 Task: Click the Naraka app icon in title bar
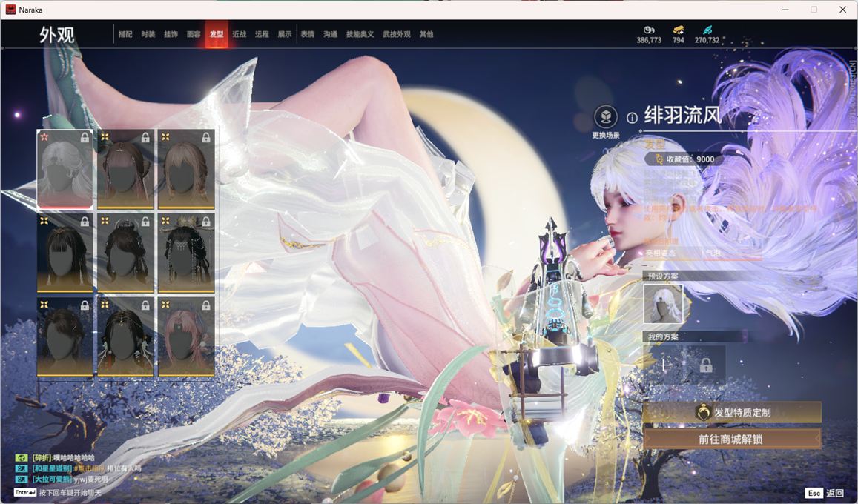pyautogui.click(x=10, y=10)
